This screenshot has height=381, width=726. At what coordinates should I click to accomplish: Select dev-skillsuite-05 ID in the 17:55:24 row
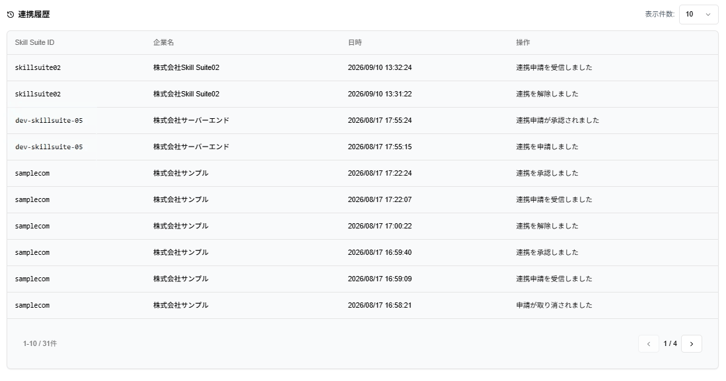(49, 120)
